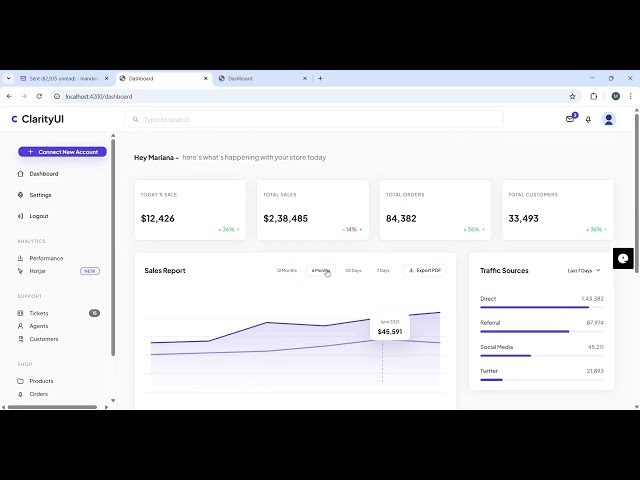Viewport: 640px width, 480px height.
Task: Click the Referral traffic progress bar
Action: pyautogui.click(x=542, y=331)
